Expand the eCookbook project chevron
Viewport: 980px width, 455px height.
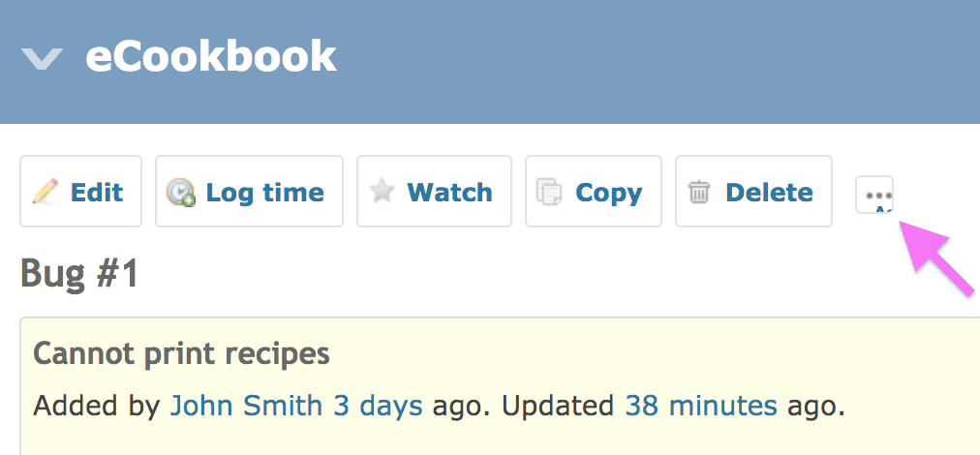point(42,59)
